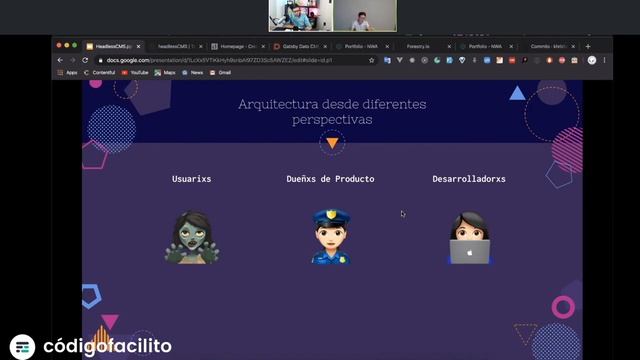
Task: Click the docs.google.com address bar
Action: [x=236, y=60]
